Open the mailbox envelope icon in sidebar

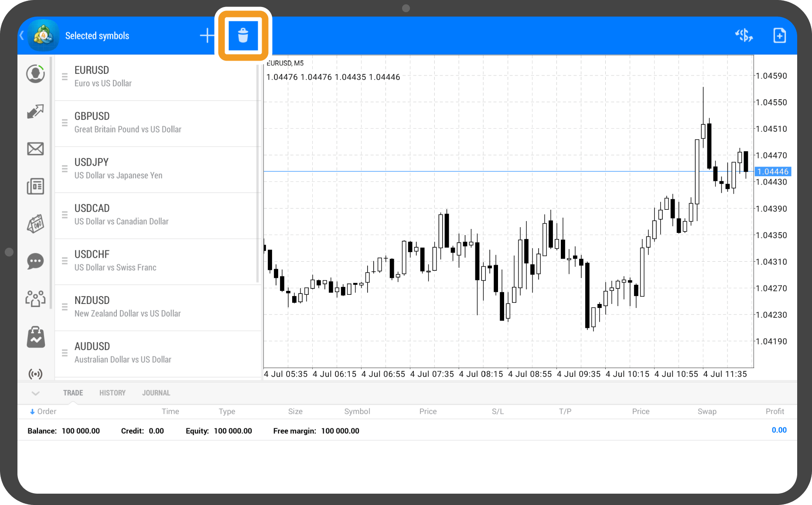[x=35, y=149]
